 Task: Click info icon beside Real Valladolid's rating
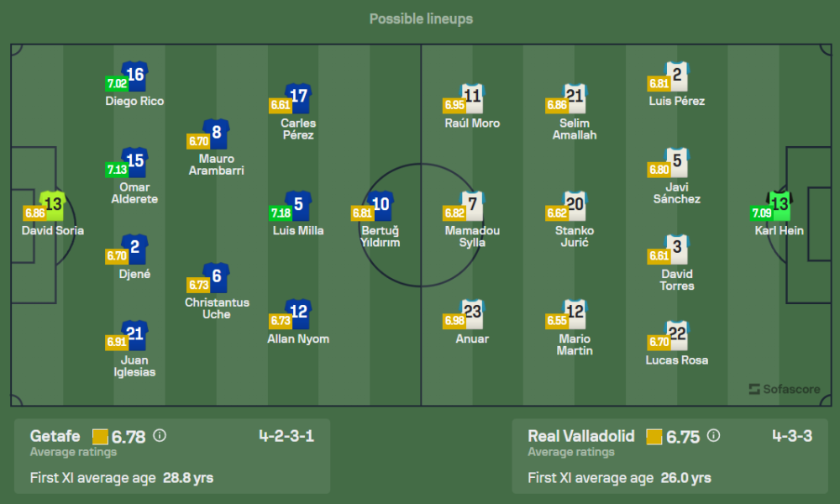[713, 436]
